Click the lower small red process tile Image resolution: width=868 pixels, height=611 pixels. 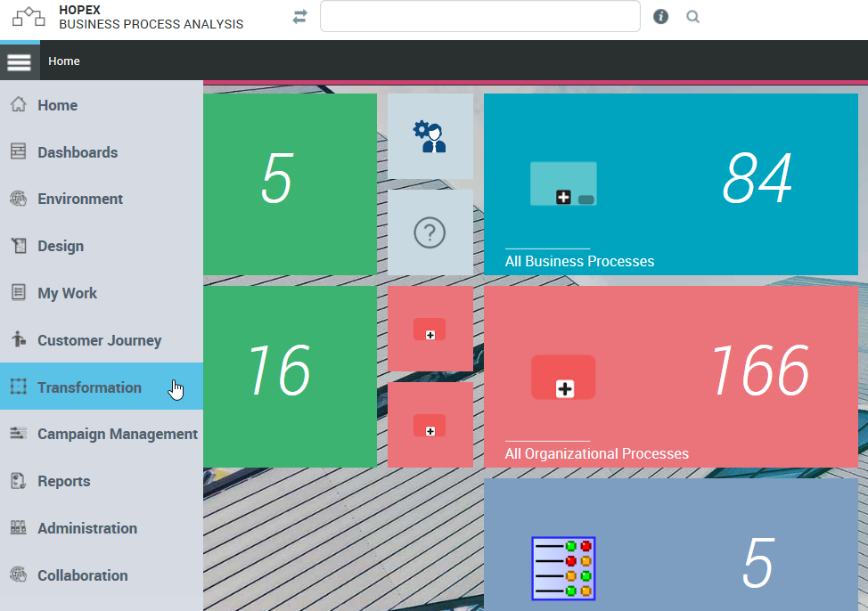[x=430, y=425]
